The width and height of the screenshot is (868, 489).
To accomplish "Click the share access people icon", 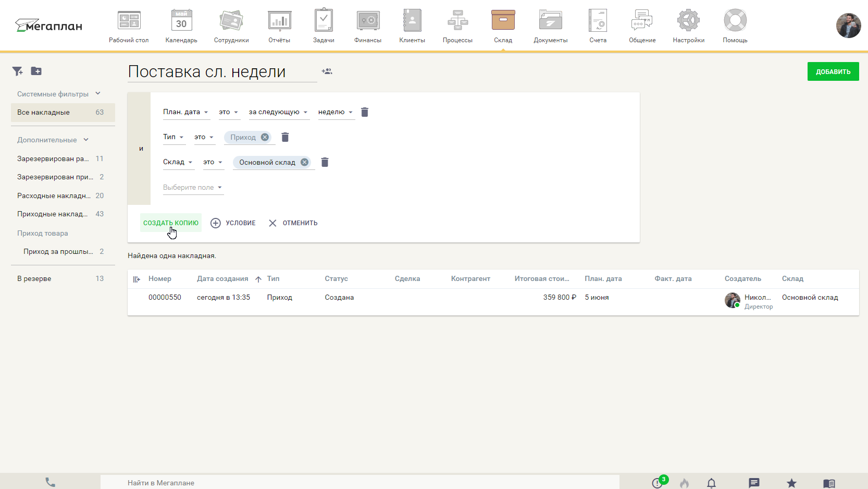I will (x=327, y=71).
